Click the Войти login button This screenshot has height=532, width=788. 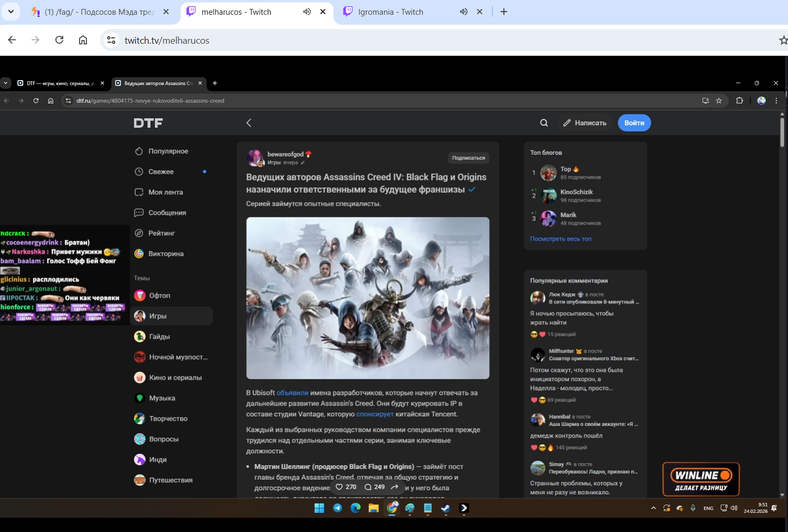634,123
